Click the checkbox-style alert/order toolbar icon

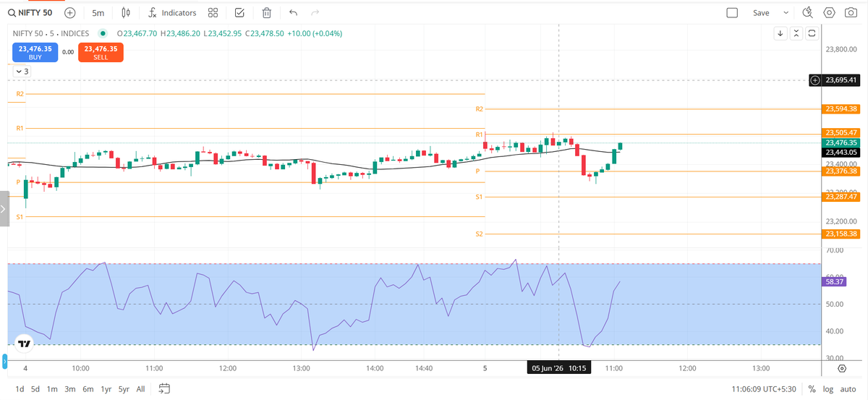click(x=239, y=12)
